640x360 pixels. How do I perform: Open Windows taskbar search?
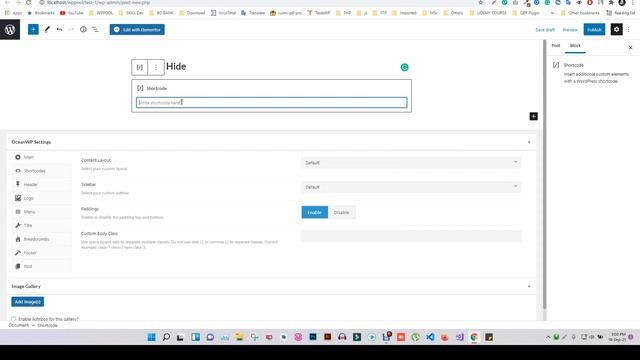166,337
